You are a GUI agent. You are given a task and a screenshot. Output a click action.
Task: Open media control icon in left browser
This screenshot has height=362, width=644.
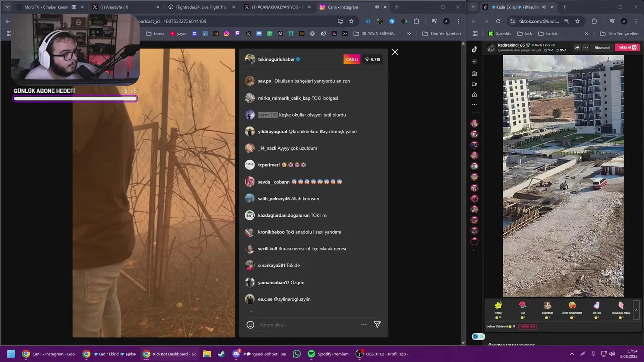pos(434,21)
